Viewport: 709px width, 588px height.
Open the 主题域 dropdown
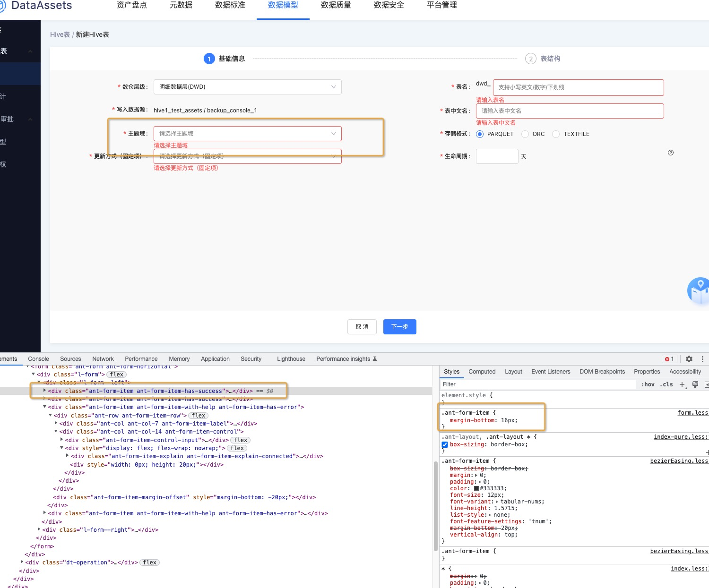[248, 133]
